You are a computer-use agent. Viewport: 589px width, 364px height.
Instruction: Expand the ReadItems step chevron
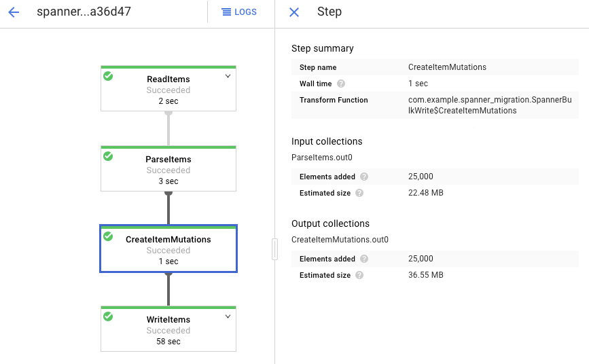click(228, 77)
